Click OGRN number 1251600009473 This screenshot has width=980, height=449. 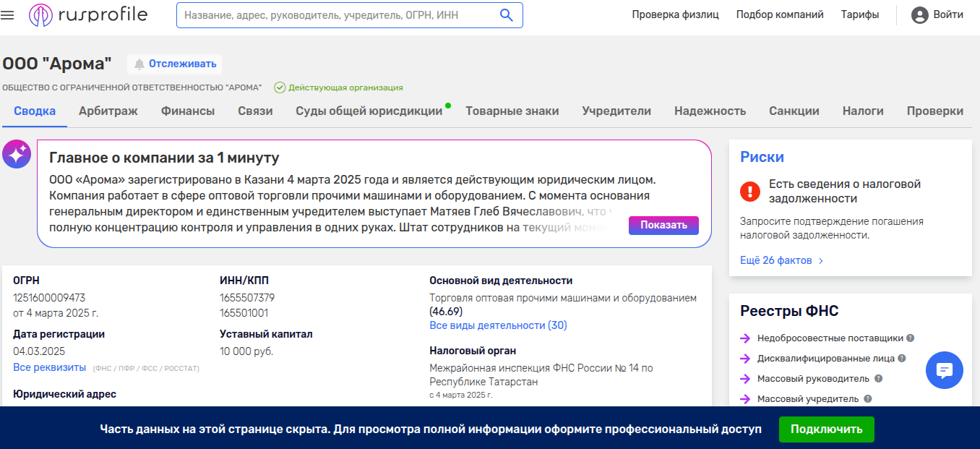tap(49, 298)
